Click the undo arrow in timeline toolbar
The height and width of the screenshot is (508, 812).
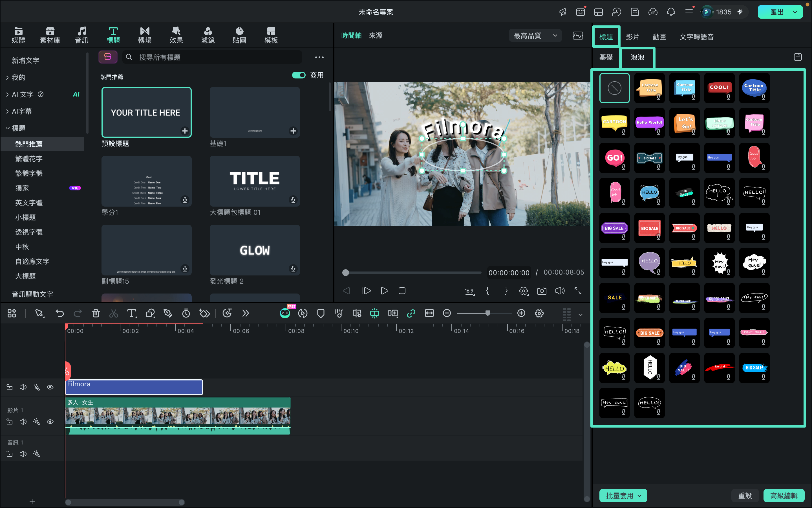[x=60, y=313]
